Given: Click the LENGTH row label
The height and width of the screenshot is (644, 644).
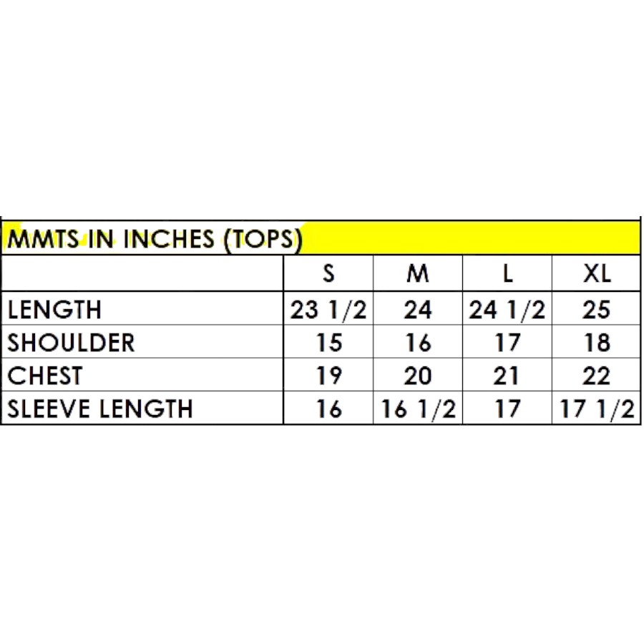Looking at the screenshot, I should (x=54, y=310).
